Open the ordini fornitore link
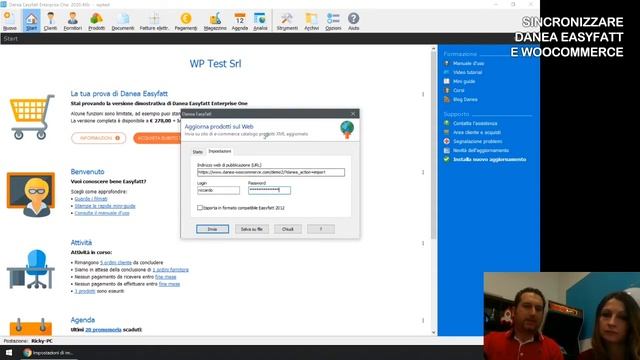The width and height of the screenshot is (640, 360). pos(170,270)
